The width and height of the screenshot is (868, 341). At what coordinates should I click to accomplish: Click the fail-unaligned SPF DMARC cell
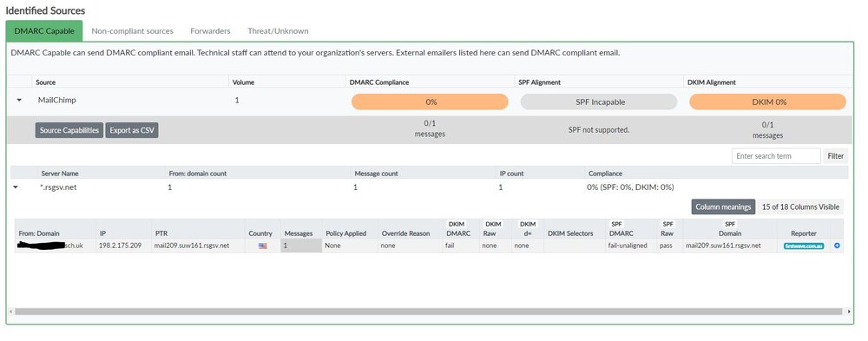click(x=628, y=246)
